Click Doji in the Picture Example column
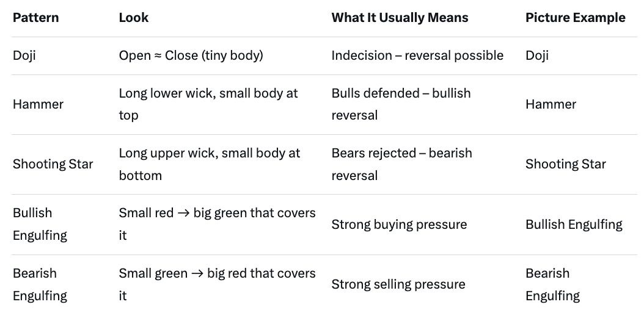 537,56
